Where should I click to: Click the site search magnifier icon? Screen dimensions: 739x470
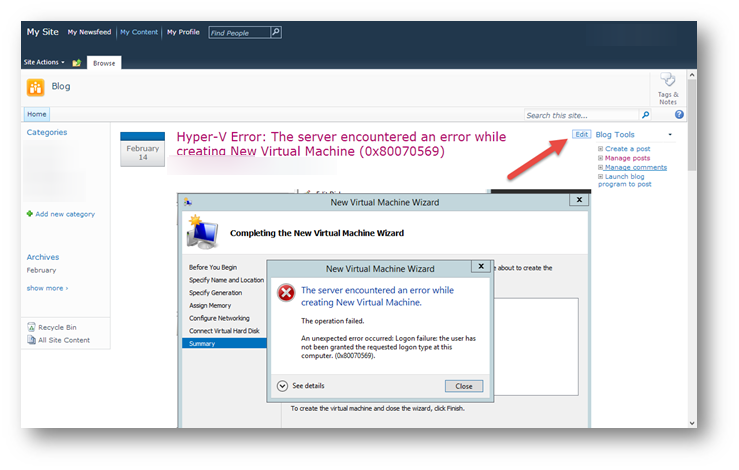645,115
